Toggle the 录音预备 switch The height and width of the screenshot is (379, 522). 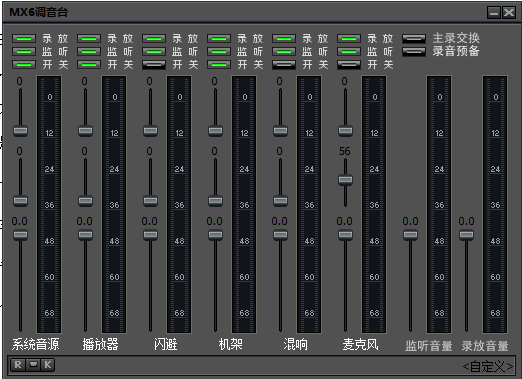pyautogui.click(x=414, y=52)
